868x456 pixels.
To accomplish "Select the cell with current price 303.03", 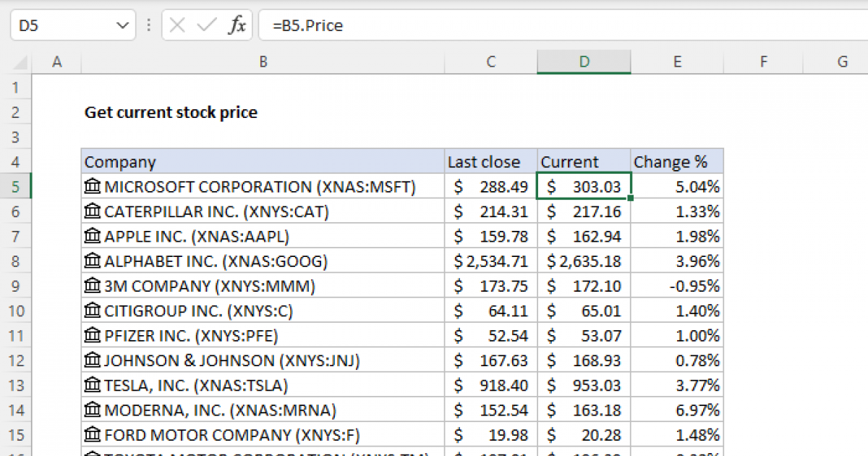I will (x=584, y=187).
